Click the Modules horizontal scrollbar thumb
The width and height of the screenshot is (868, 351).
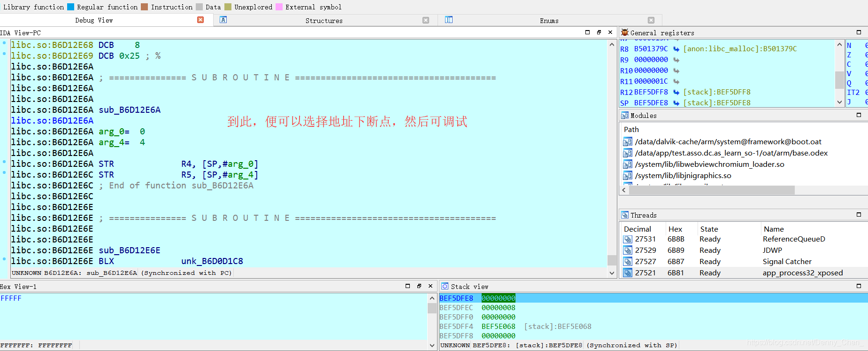coord(712,190)
